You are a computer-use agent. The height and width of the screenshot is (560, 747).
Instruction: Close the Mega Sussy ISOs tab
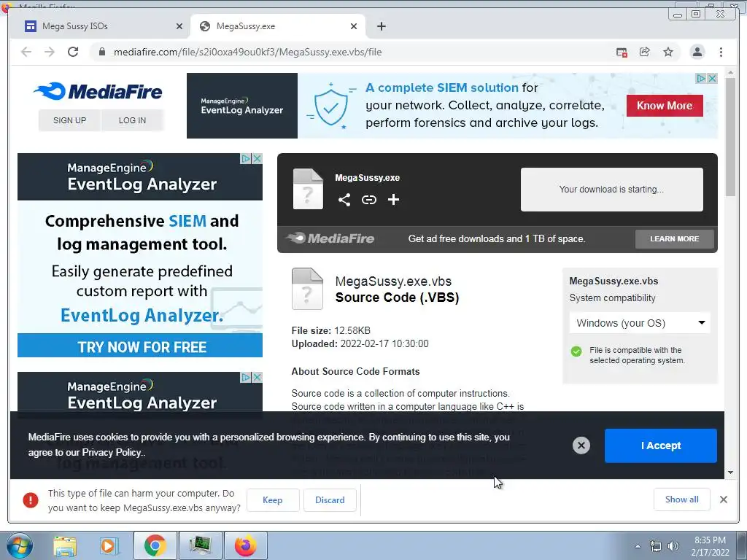coord(179,26)
